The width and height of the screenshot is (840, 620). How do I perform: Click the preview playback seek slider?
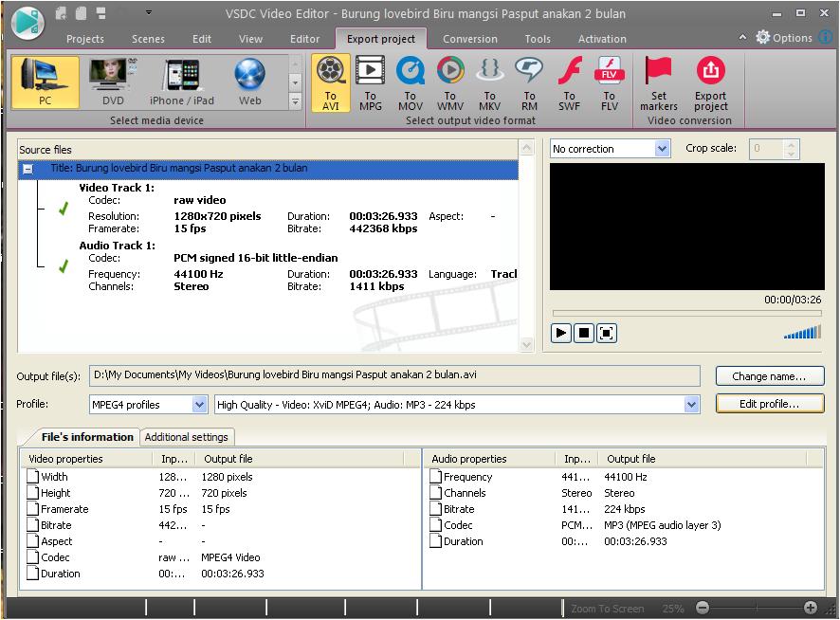click(x=686, y=314)
